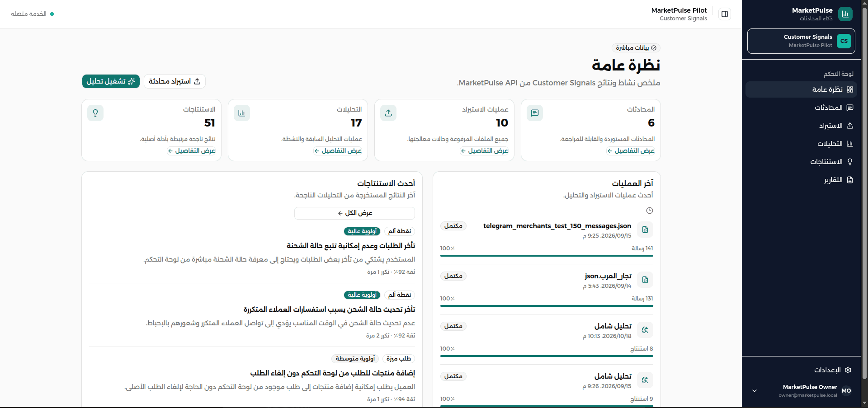Viewport: 868px width, 408px height.
Task: Click the تجار_العرب.json file icon
Action: (x=645, y=280)
